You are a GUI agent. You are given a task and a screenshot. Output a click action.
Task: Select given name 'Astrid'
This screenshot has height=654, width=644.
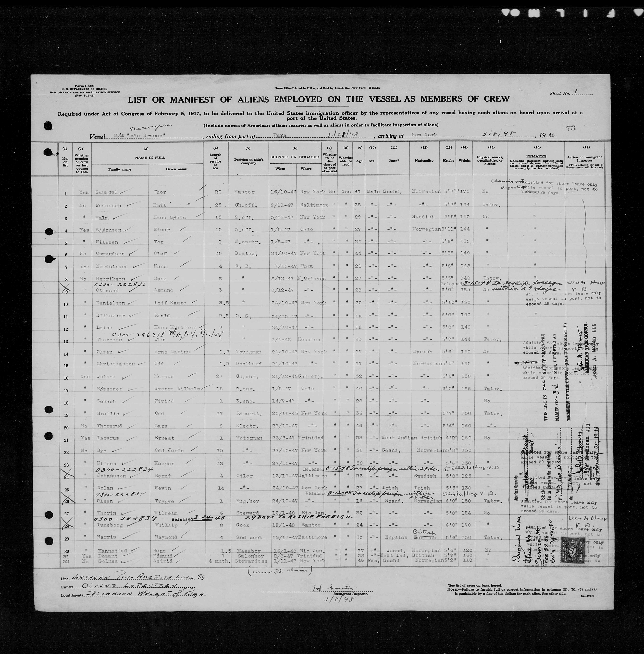click(x=163, y=561)
